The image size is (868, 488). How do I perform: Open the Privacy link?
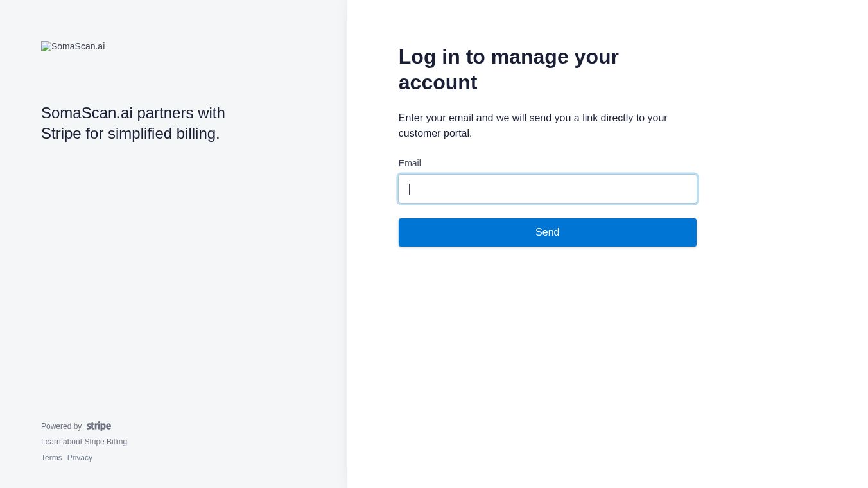[x=80, y=458]
